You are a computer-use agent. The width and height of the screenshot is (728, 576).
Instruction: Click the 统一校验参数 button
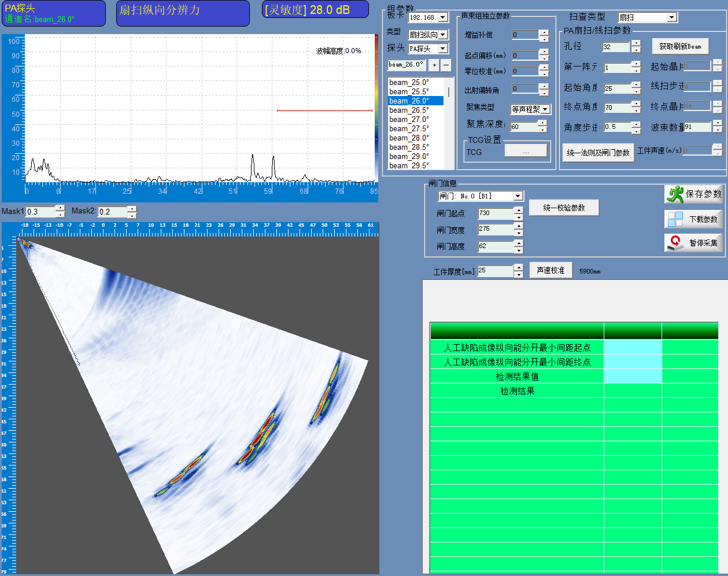click(x=564, y=208)
